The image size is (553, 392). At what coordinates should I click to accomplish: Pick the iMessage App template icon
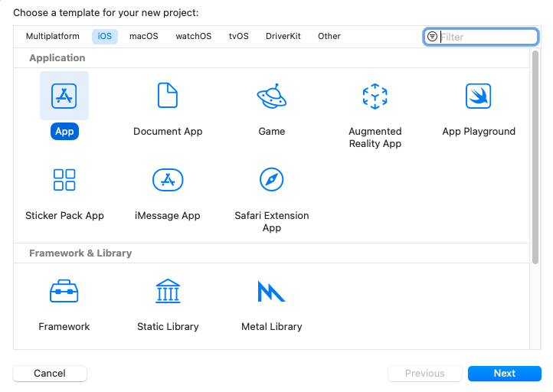(x=168, y=180)
